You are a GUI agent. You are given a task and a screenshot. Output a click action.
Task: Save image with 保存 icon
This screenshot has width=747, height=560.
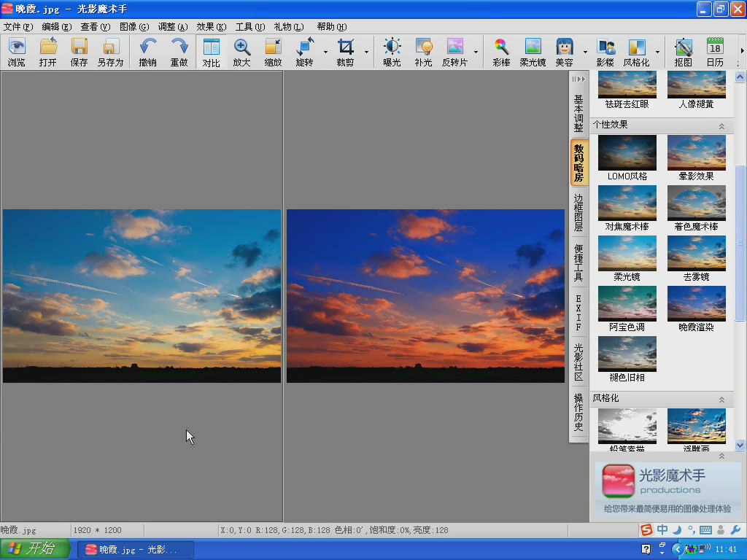[x=79, y=52]
